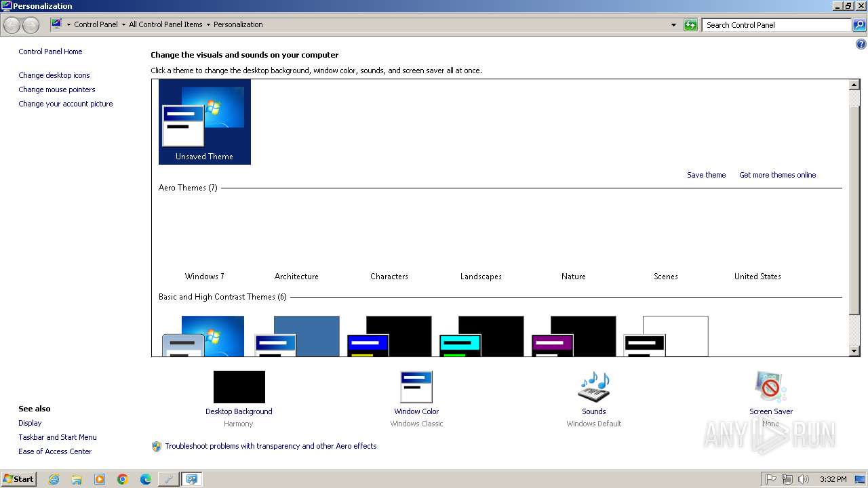Open address bar history dropdown
The height and width of the screenshot is (488, 868).
[673, 25]
